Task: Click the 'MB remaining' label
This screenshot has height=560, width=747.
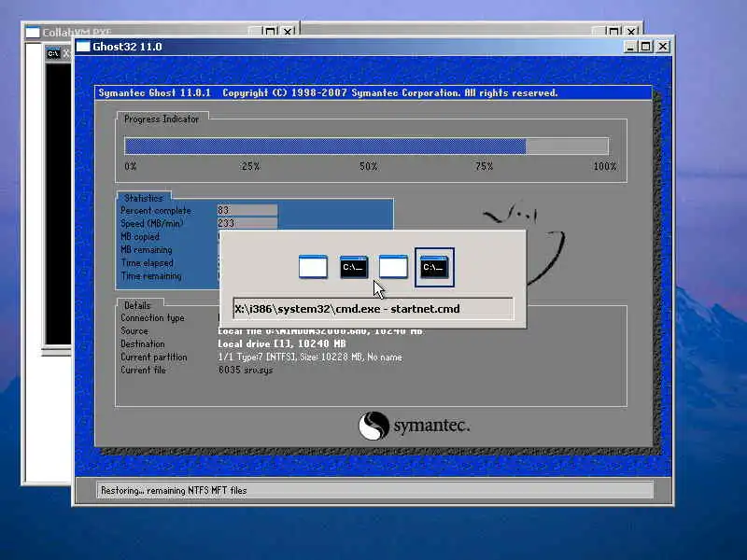Action: pos(147,249)
